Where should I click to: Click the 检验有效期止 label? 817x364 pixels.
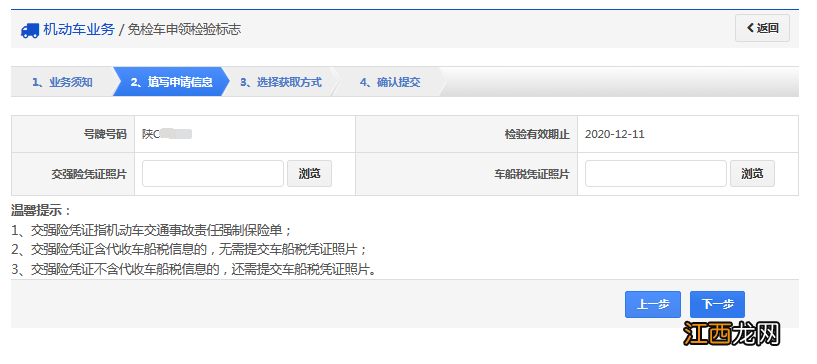537,134
